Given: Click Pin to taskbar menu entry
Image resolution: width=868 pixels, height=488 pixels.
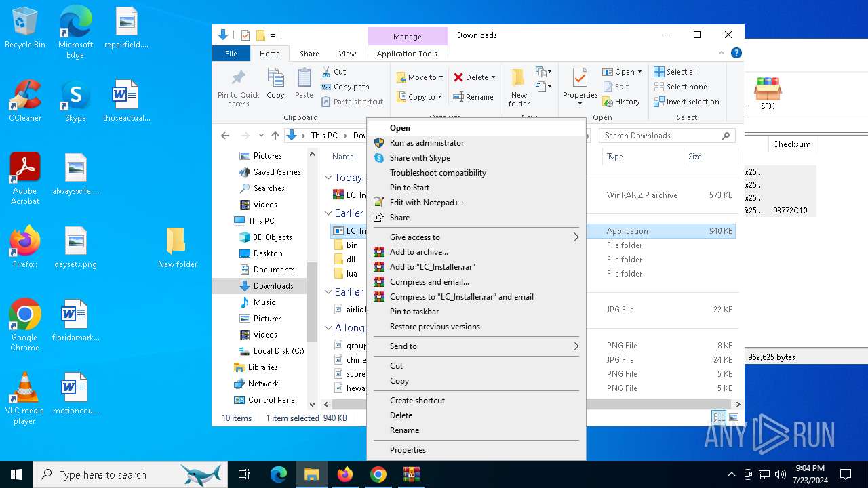Looking at the screenshot, I should pyautogui.click(x=476, y=312).
